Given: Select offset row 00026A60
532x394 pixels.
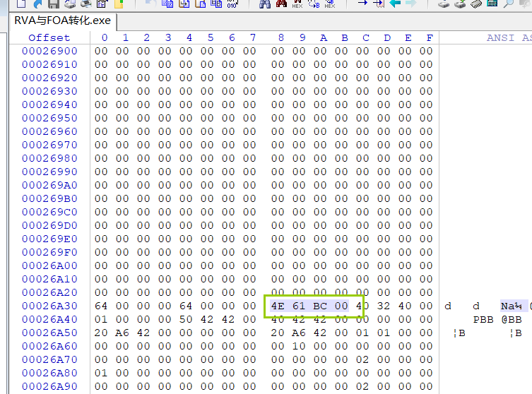Looking at the screenshot, I should coord(50,346).
